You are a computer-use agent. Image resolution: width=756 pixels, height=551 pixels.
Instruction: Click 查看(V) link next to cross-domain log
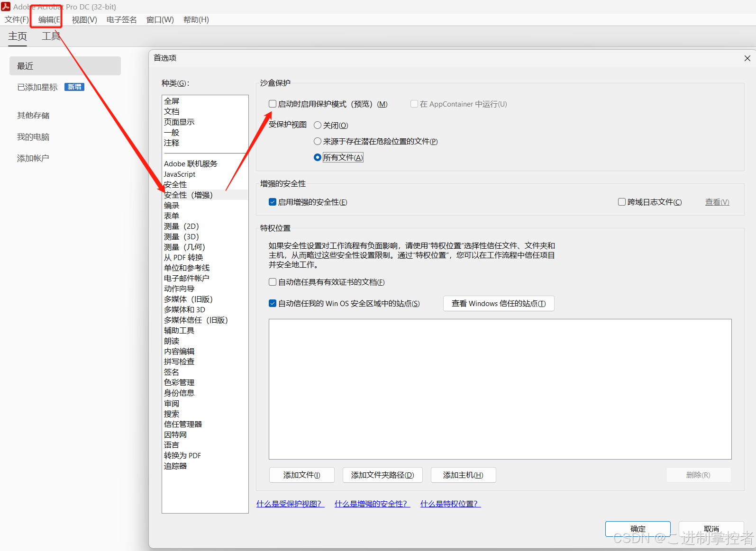(x=717, y=202)
